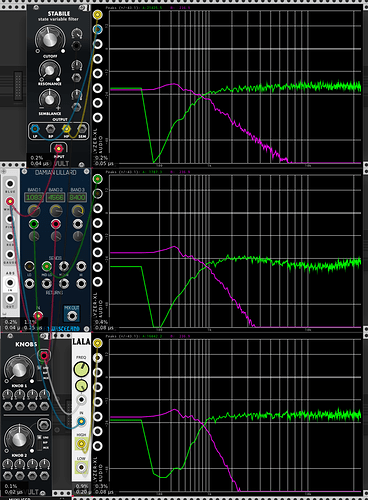Click Stabile resonance CV attenuator knob

(77, 64)
